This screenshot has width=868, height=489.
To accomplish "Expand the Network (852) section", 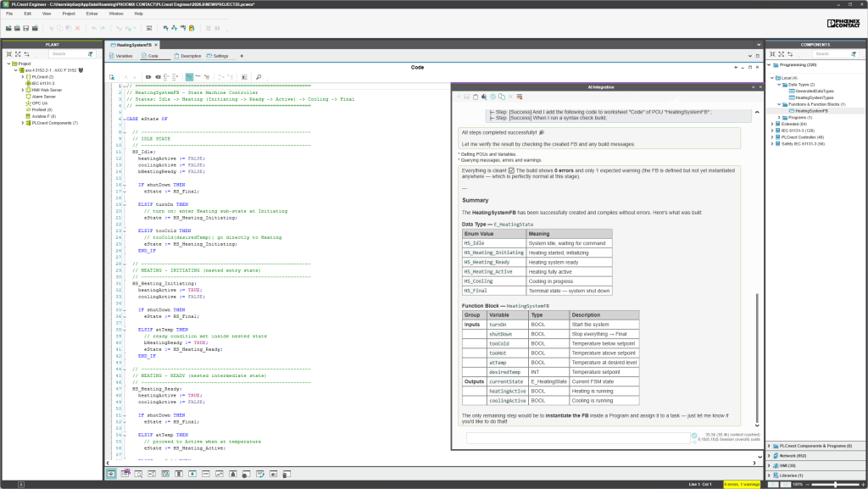I will tap(769, 456).
